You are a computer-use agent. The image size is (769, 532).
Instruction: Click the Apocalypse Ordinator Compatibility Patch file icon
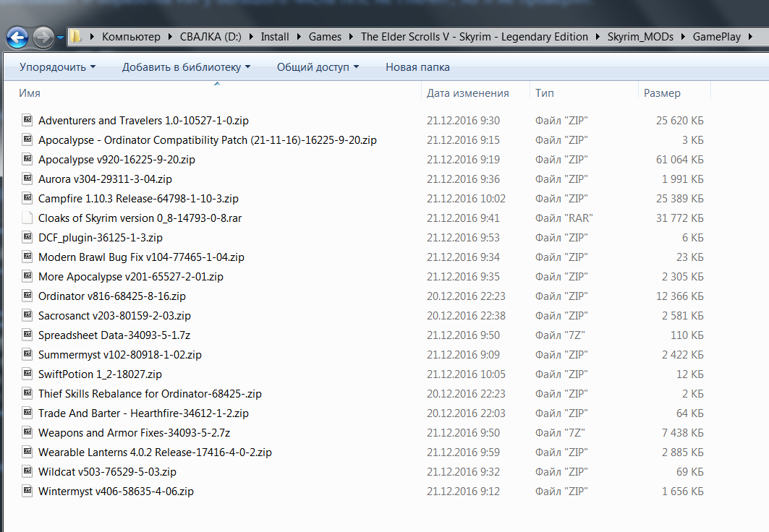(27, 139)
